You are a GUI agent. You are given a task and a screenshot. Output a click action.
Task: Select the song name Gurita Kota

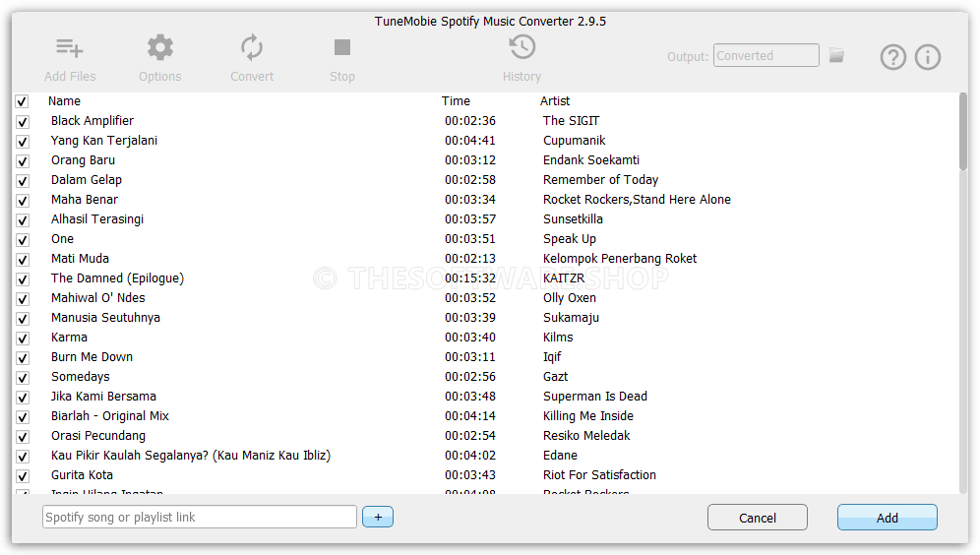tap(82, 475)
